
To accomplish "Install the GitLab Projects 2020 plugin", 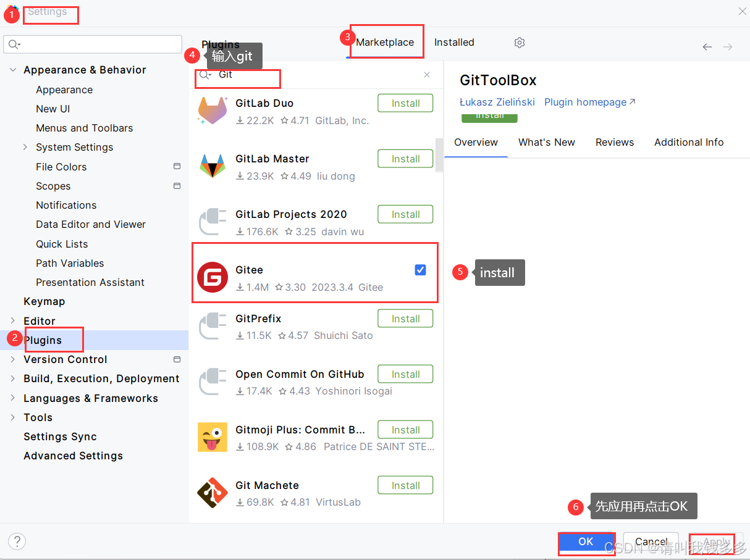I will [x=405, y=214].
